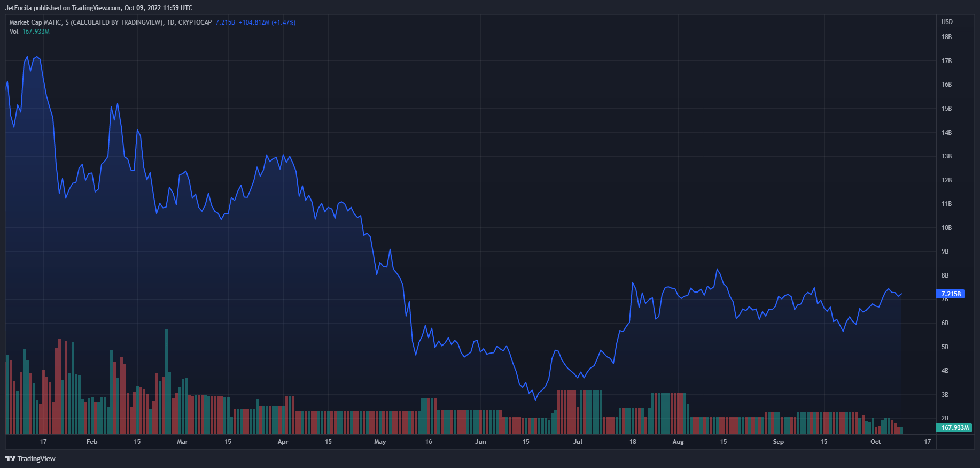Click the 18B price axis label

pos(946,37)
